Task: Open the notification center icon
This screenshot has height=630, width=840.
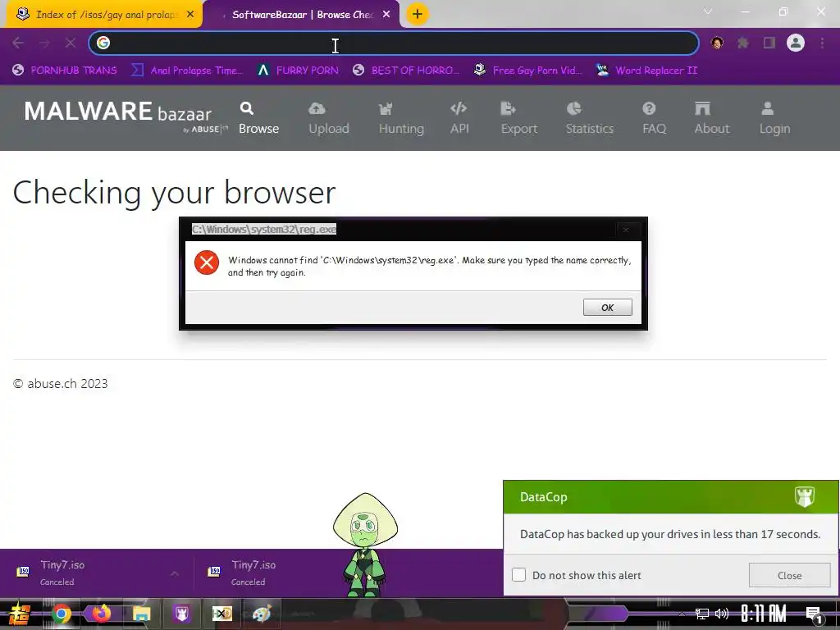Action: 815,614
